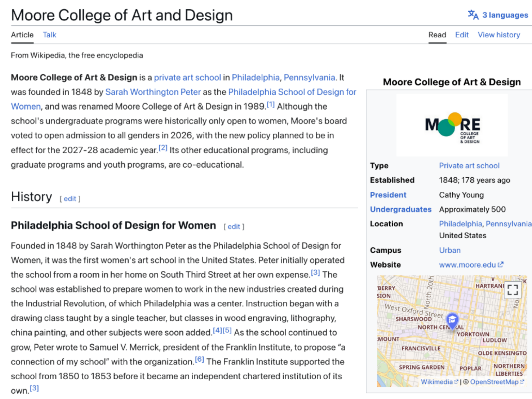This screenshot has height=399, width=532.
Task: Edit the History section
Action: pos(70,198)
